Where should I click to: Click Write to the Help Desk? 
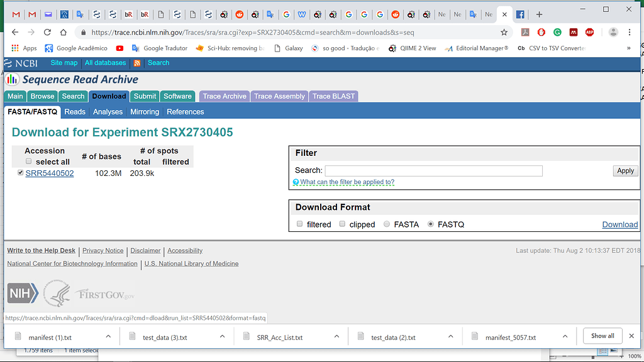click(x=41, y=250)
